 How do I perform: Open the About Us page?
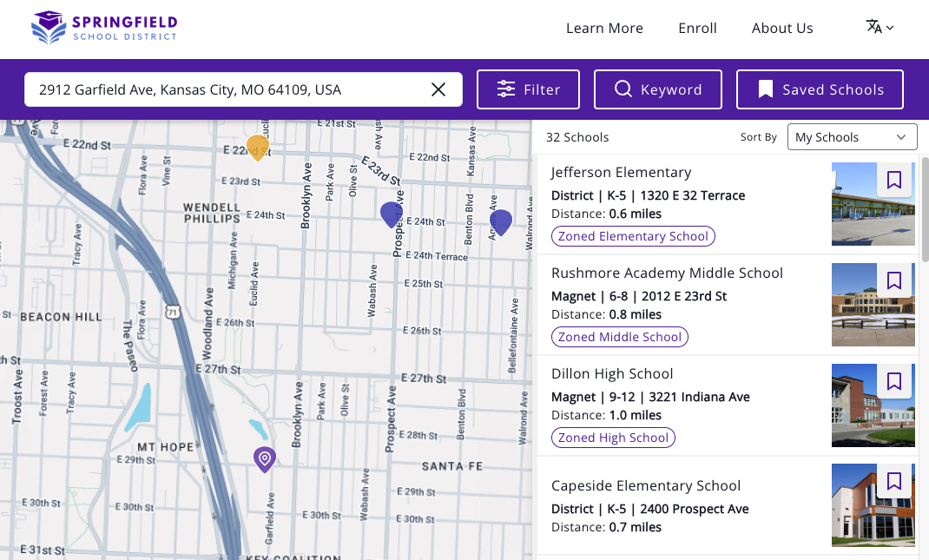tap(782, 28)
